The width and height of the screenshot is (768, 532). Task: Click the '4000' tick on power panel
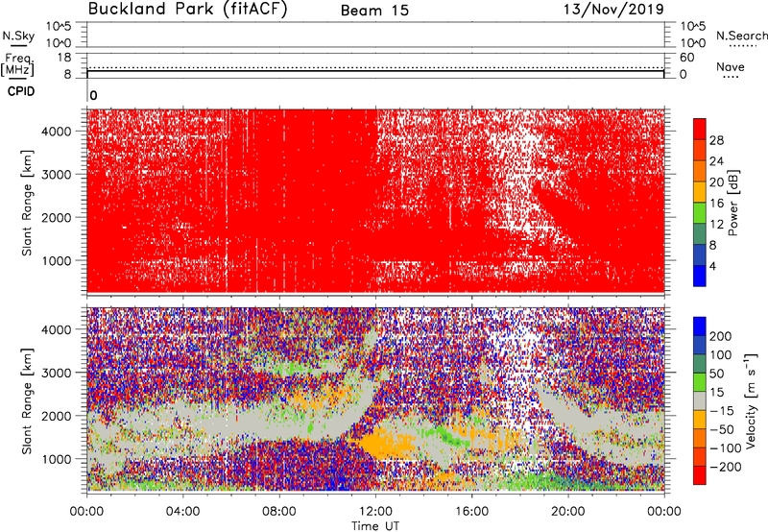tap(57, 132)
